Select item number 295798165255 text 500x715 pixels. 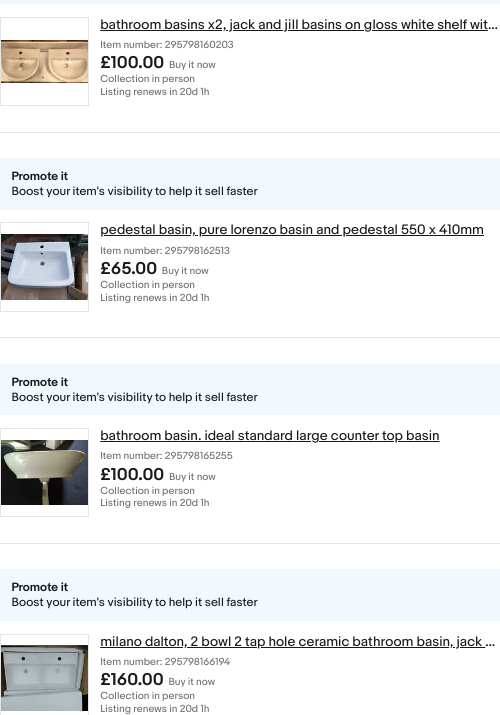tap(166, 456)
